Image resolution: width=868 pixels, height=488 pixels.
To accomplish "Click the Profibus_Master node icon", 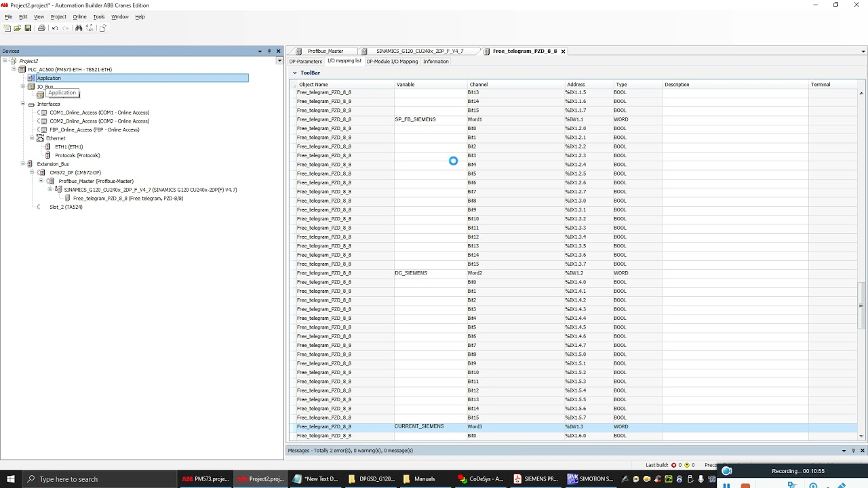I will (x=51, y=181).
